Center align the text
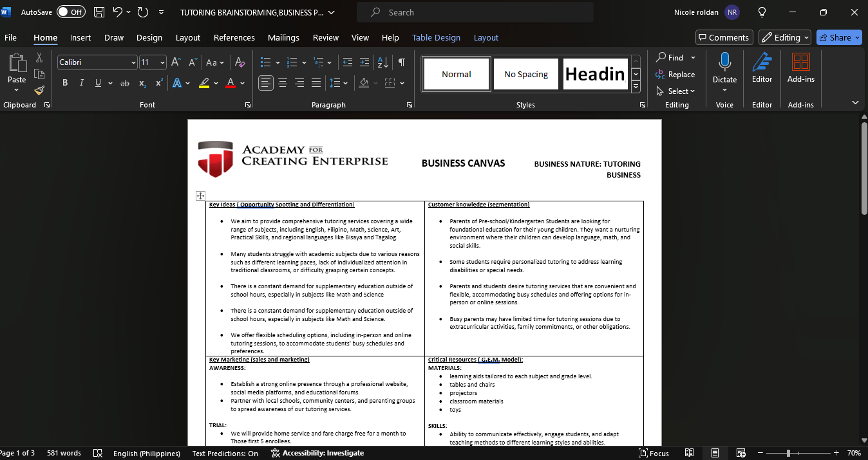 coord(283,83)
